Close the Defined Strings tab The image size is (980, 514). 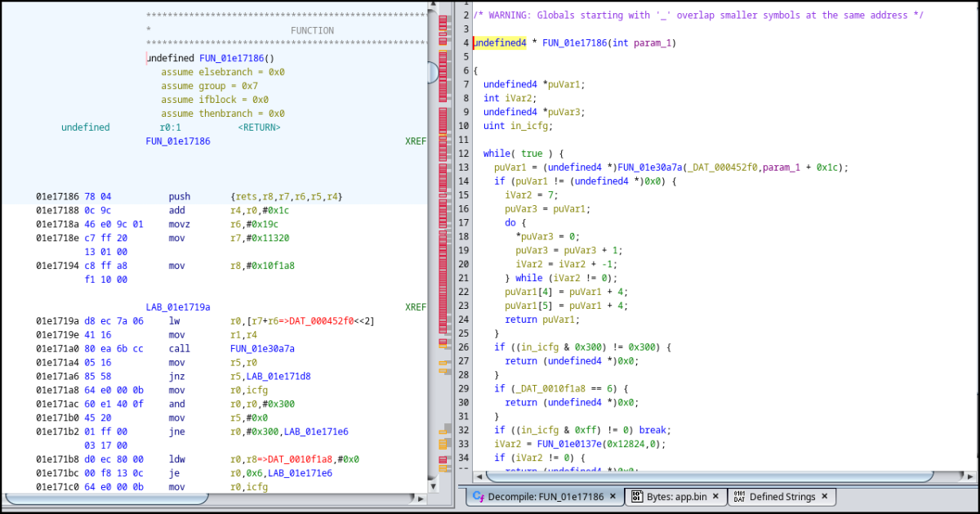(824, 496)
